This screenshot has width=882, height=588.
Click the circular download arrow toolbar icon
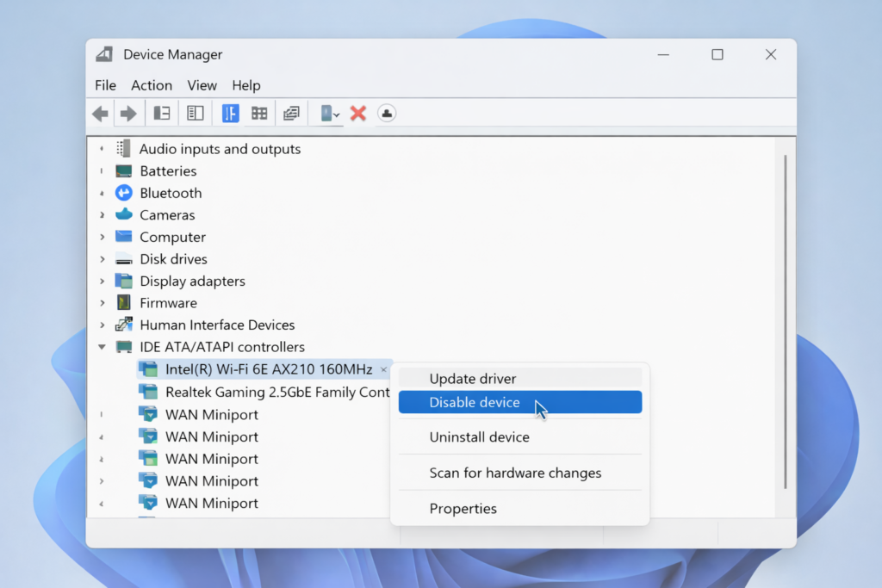coord(387,114)
